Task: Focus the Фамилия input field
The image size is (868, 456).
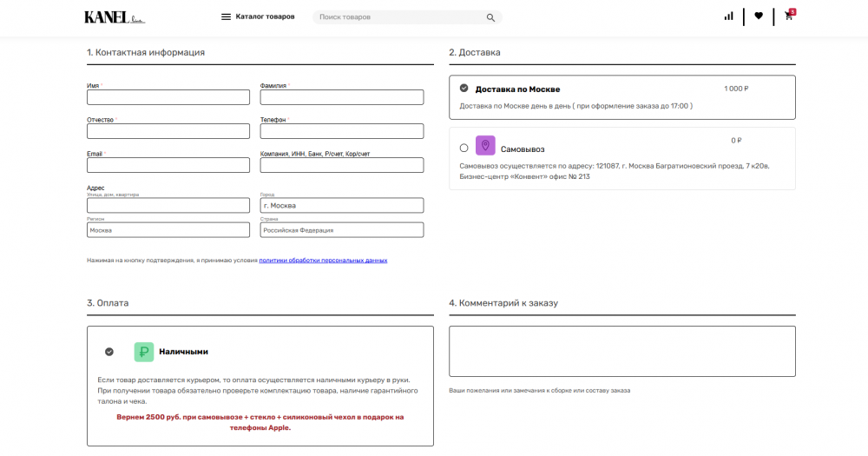Action: (x=341, y=97)
